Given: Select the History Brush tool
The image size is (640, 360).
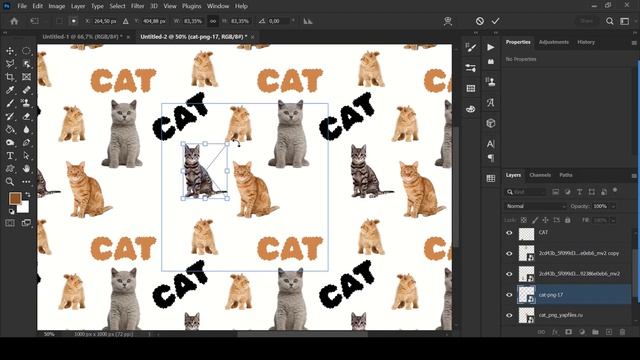Looking at the screenshot, I should (x=10, y=116).
